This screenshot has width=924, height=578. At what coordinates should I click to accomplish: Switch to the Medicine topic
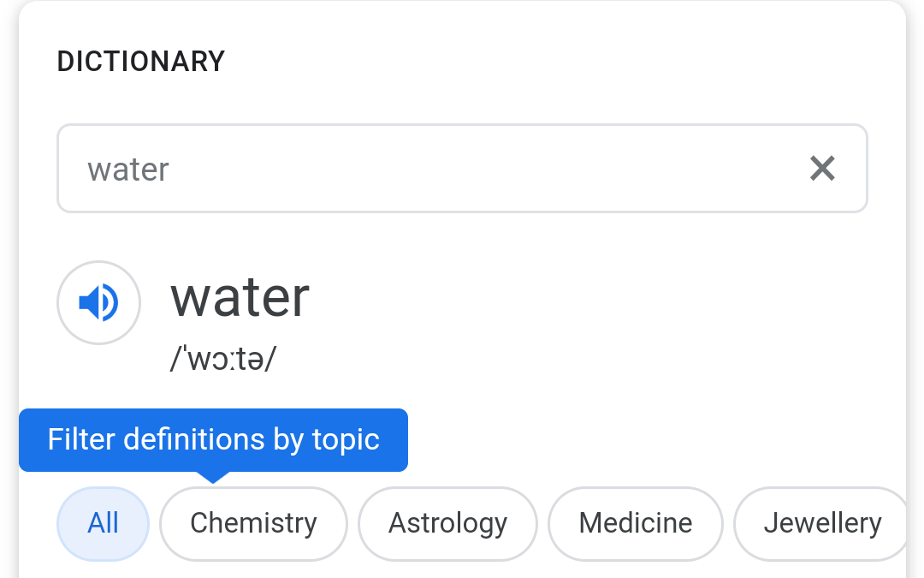point(635,523)
